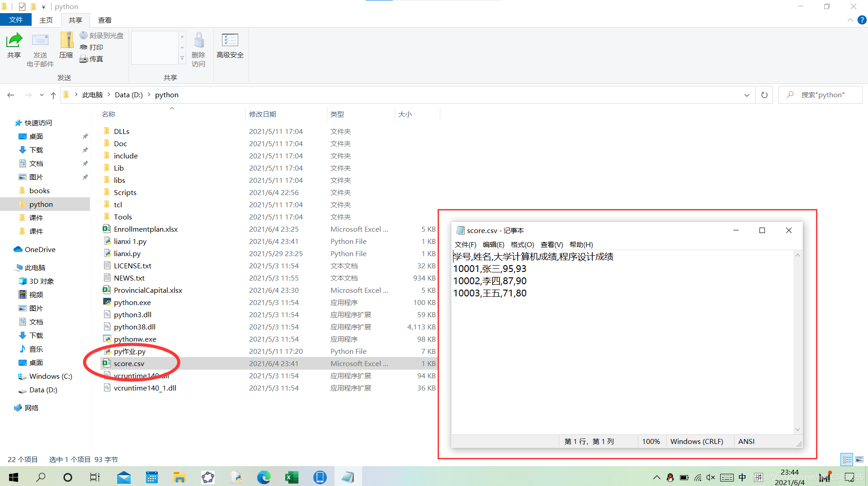Click Print (打印) in the ribbon
The image size is (868, 486).
click(x=91, y=47)
